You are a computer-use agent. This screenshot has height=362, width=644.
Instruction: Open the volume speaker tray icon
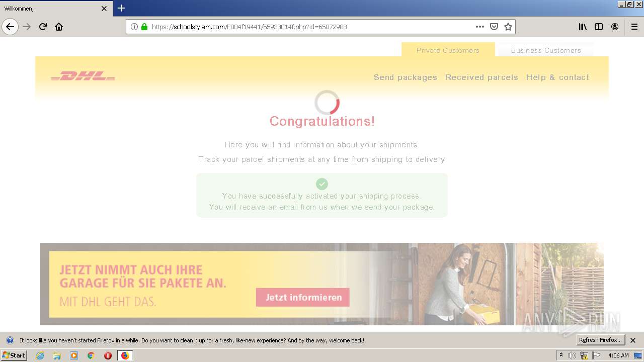[x=572, y=355]
